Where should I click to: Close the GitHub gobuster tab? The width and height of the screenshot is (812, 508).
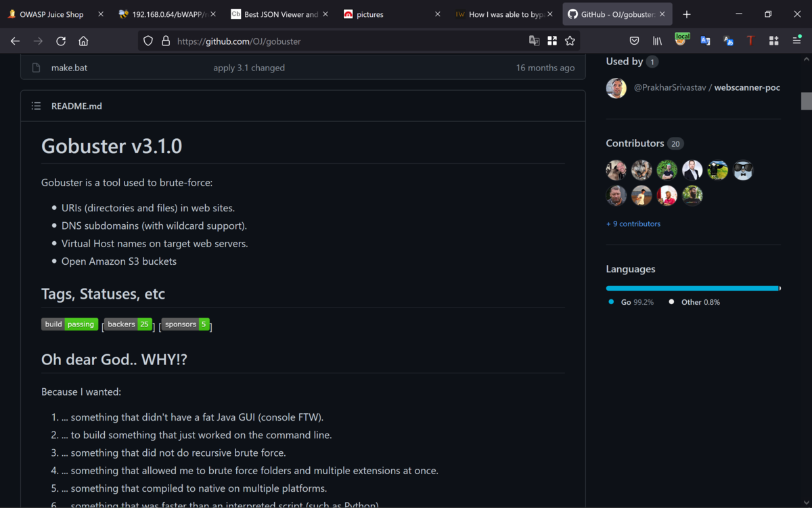(x=662, y=14)
